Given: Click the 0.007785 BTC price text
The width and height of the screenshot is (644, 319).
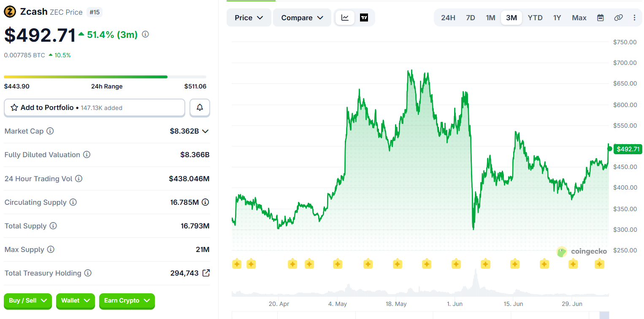Looking at the screenshot, I should (x=24, y=55).
